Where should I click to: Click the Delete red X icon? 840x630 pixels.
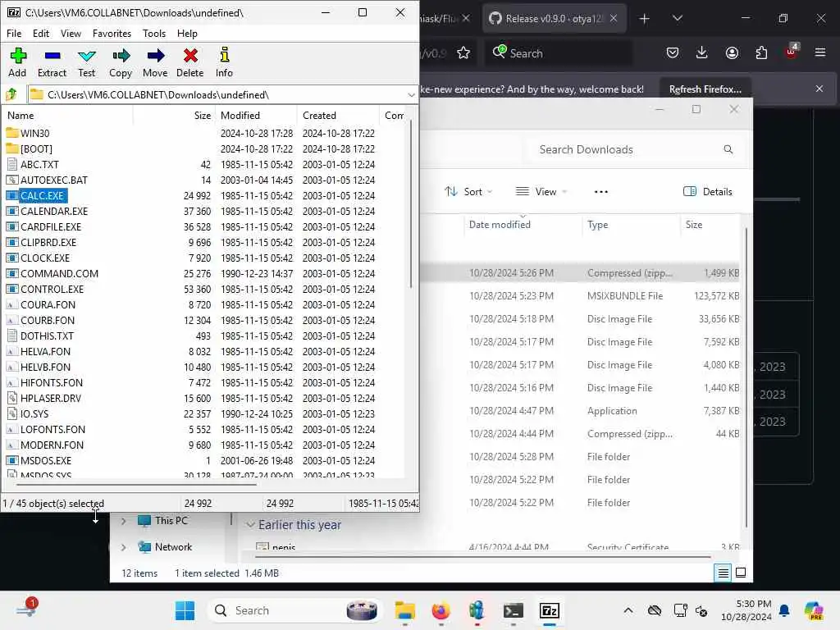point(190,62)
